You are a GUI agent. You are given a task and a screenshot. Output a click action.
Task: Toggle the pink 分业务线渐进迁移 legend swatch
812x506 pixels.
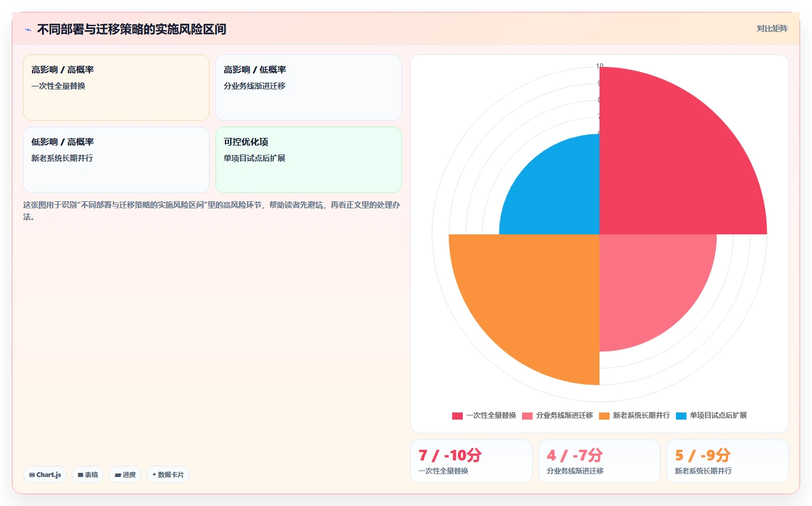click(x=527, y=415)
